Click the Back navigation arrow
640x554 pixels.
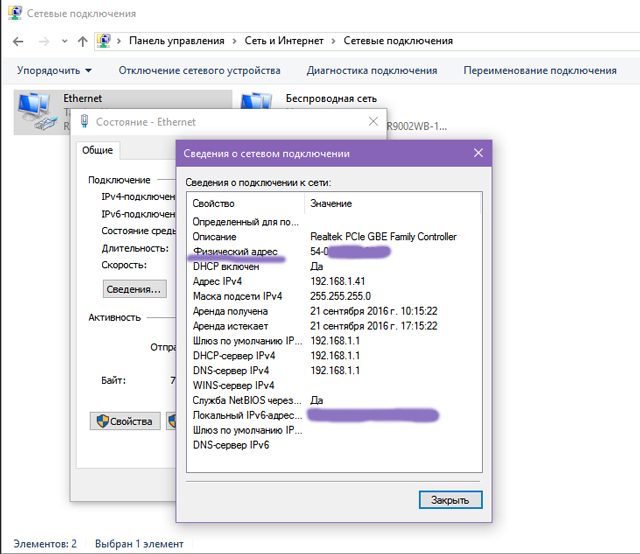(18, 41)
